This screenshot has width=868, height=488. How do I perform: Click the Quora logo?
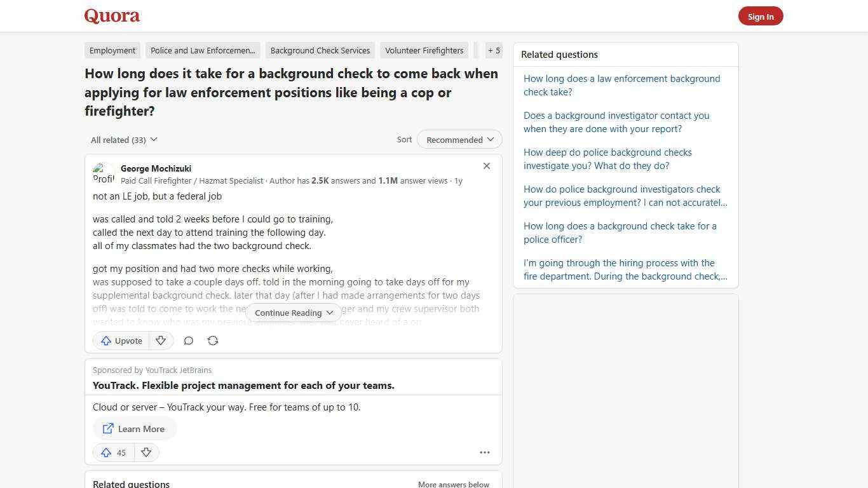[111, 16]
